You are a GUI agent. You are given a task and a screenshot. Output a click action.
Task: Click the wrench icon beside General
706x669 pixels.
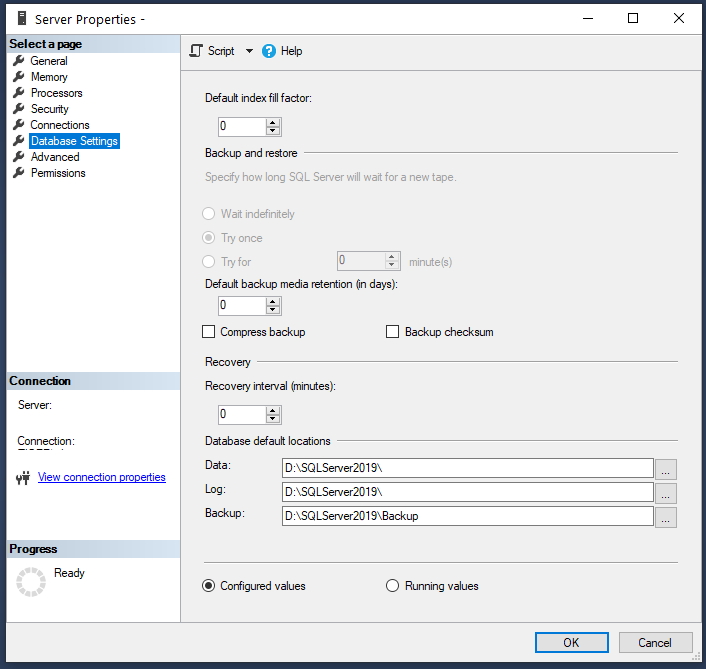[x=18, y=61]
